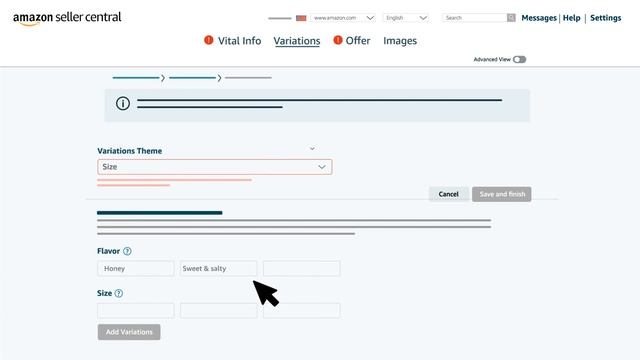This screenshot has width=640, height=360.
Task: Click the Search input field
Action: pyautogui.click(x=475, y=18)
